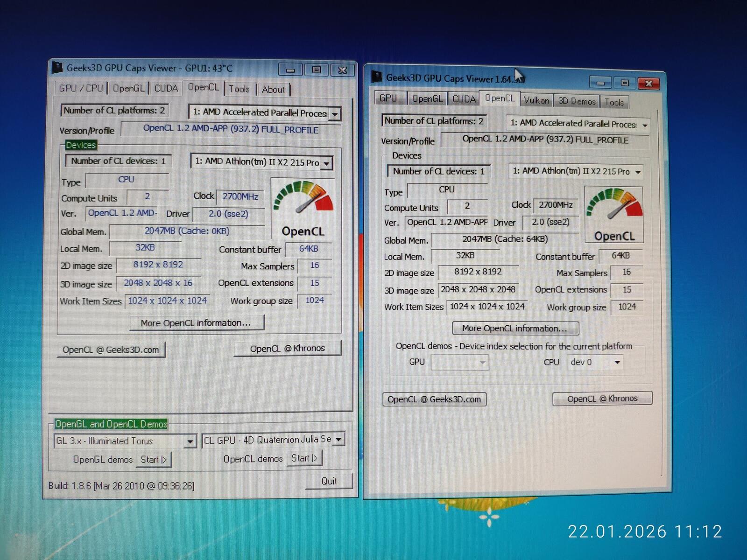Click the Version/Profile field in the right window
Screen dimensions: 747x560
coord(545,140)
